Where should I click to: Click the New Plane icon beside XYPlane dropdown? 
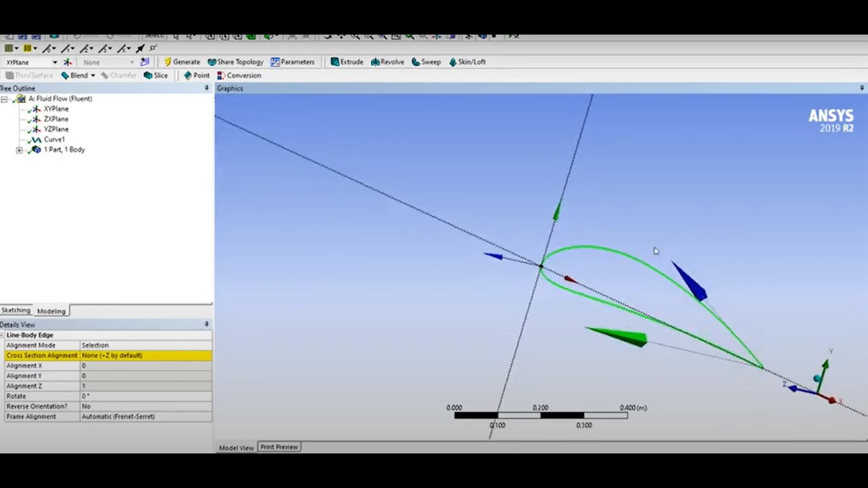click(x=67, y=62)
